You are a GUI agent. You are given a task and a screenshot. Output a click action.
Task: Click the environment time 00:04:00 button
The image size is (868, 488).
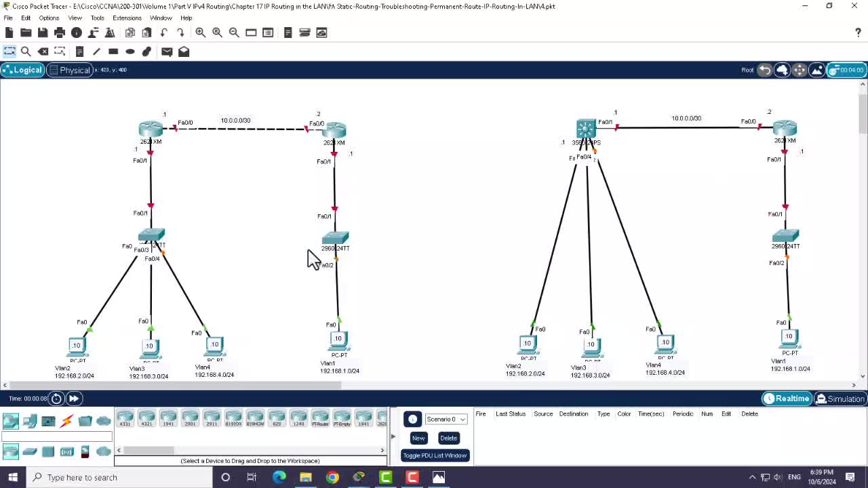[x=846, y=70]
